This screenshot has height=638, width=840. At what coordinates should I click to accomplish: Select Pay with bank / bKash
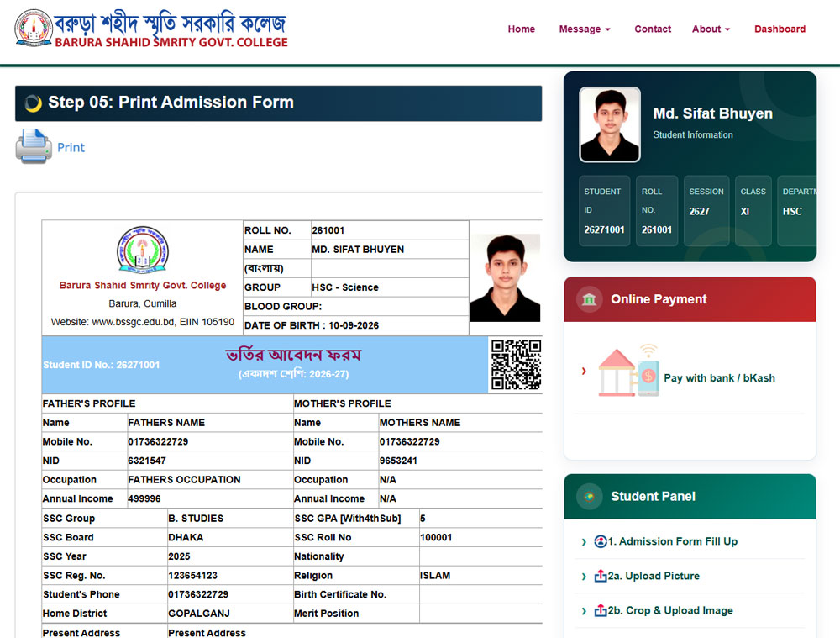(x=719, y=378)
